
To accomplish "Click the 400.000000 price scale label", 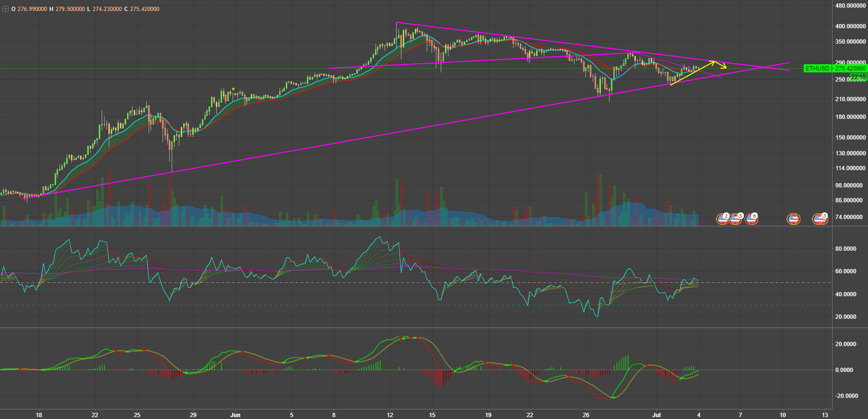I will 850,26.
